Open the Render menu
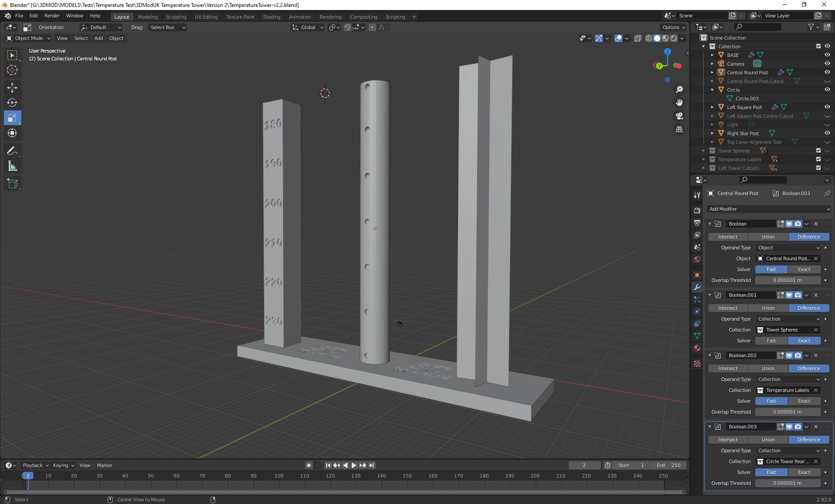 pyautogui.click(x=52, y=16)
